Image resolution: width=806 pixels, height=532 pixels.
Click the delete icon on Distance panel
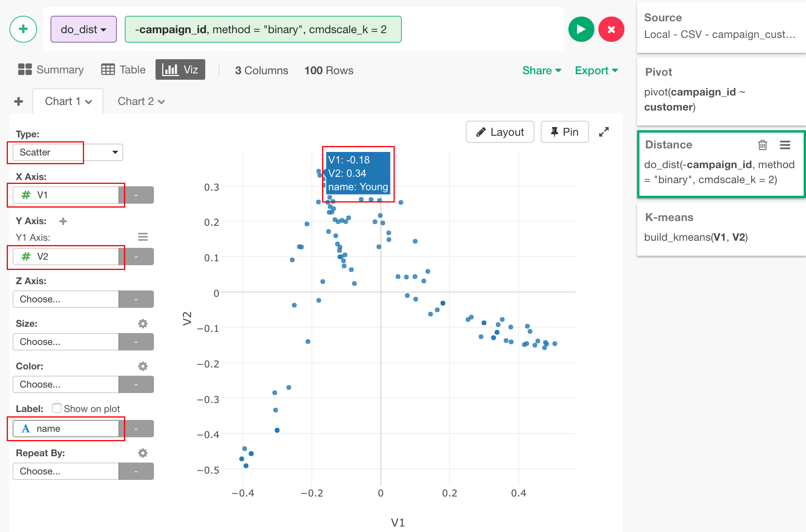(761, 145)
